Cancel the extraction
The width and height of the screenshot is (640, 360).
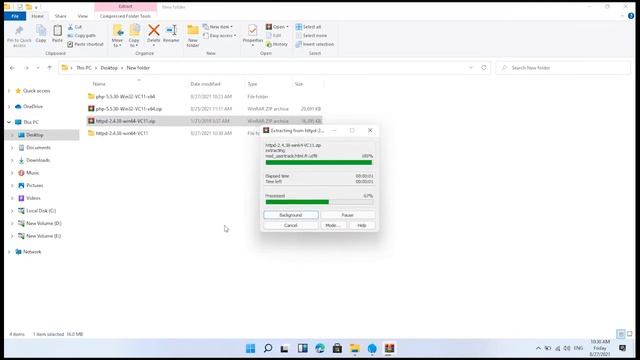(291, 225)
